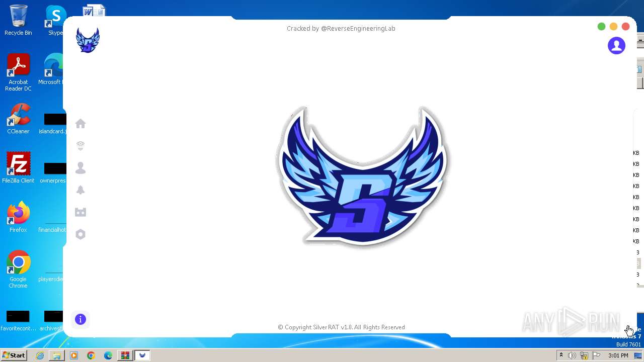Select the favoritecont... desktop file
Screen dimensions: 644x362
click(x=18, y=321)
